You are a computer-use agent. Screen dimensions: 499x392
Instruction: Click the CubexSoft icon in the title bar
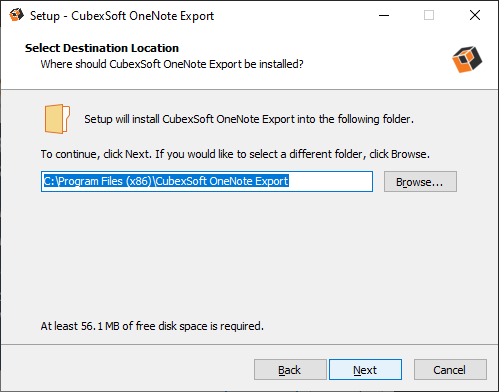(16, 15)
